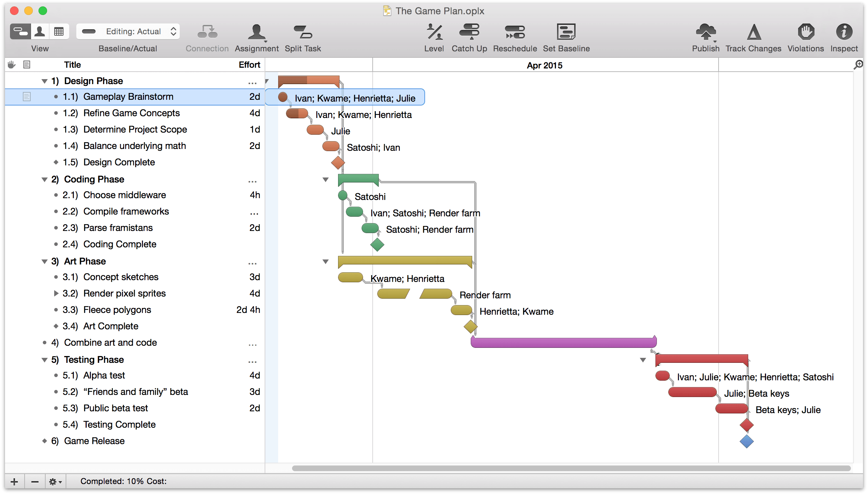Image resolution: width=868 pixels, height=494 pixels.
Task: Collapse the Design Phase group
Action: tap(44, 81)
